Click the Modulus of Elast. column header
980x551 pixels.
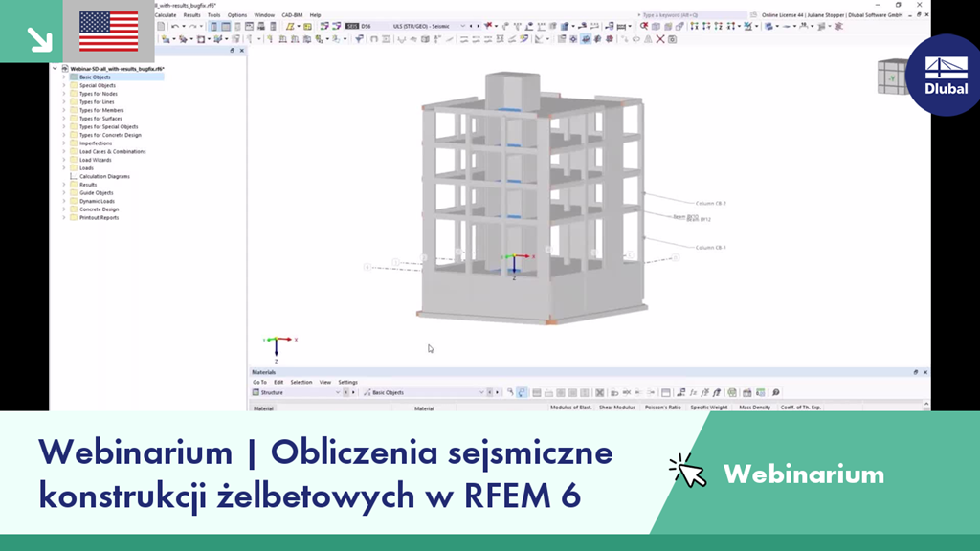pyautogui.click(x=570, y=408)
